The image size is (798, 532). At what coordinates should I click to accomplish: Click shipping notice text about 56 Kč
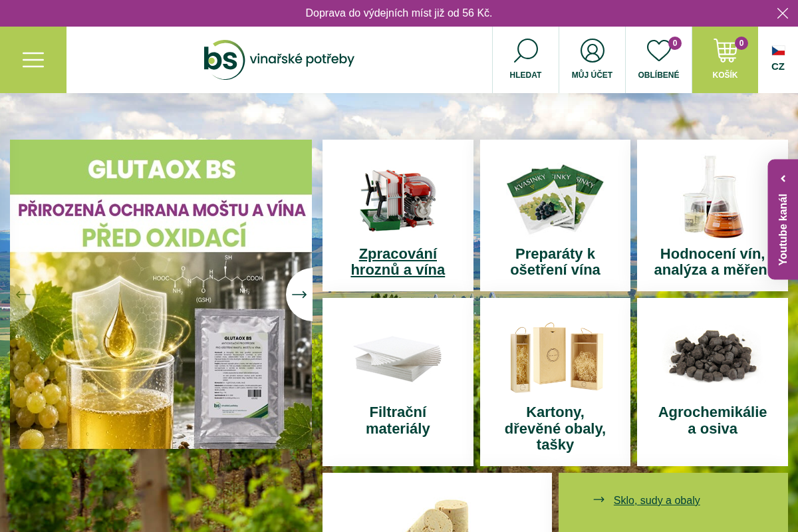pos(399,13)
